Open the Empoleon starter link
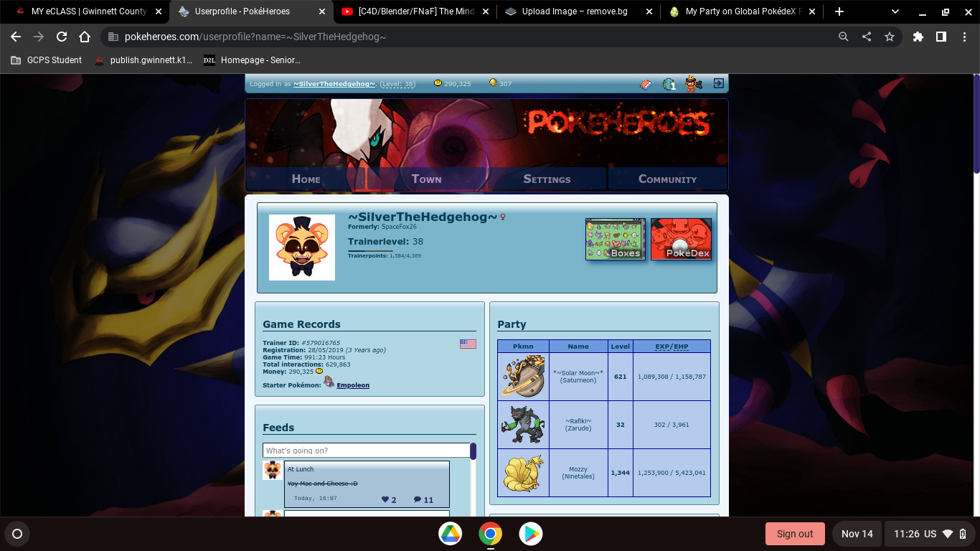This screenshot has height=551, width=980. tap(353, 385)
